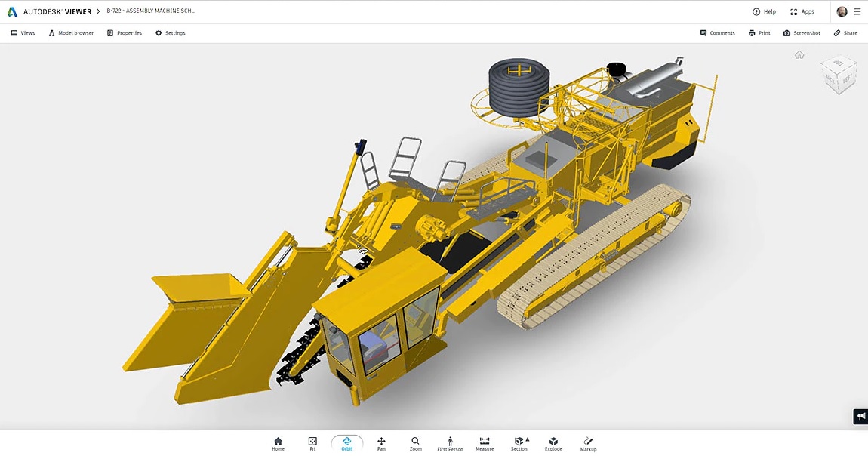
Task: Expand the Section tool options arrow
Action: tap(528, 439)
